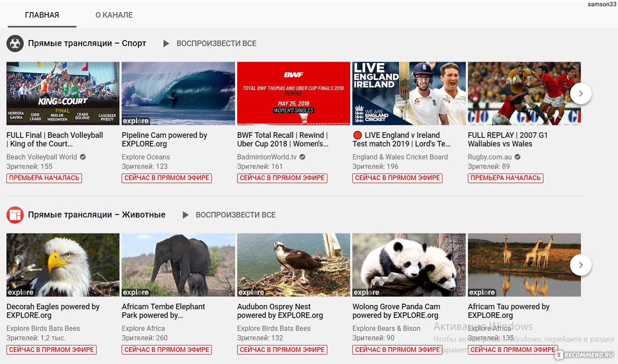Open Africam Tau powered by title
The width and height of the screenshot is (618, 364).
point(509,311)
